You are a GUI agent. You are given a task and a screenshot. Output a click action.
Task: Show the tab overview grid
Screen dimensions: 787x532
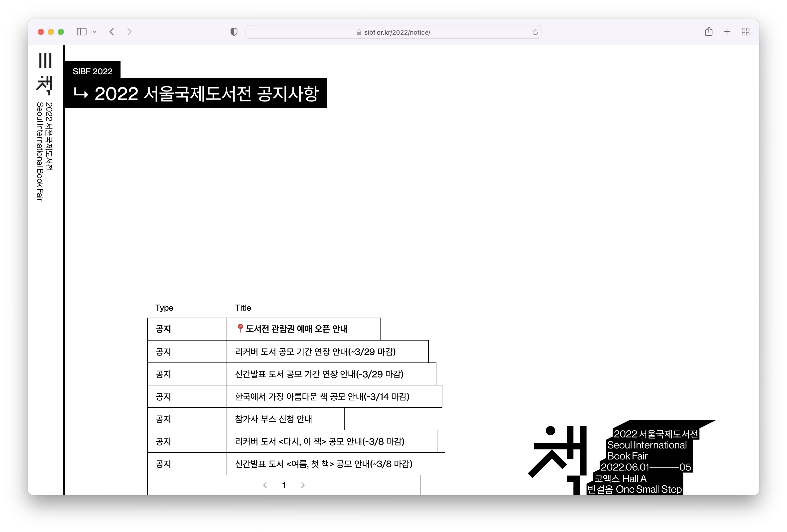click(745, 32)
